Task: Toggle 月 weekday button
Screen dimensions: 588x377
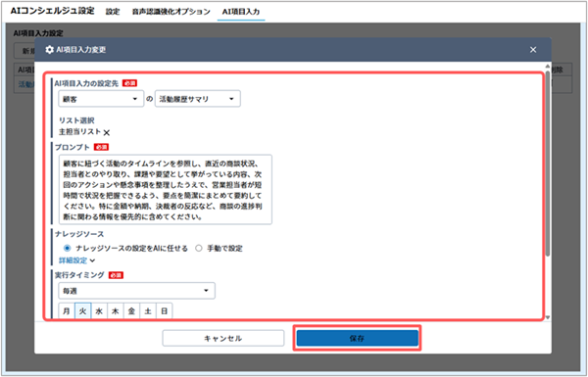Action: [x=67, y=311]
